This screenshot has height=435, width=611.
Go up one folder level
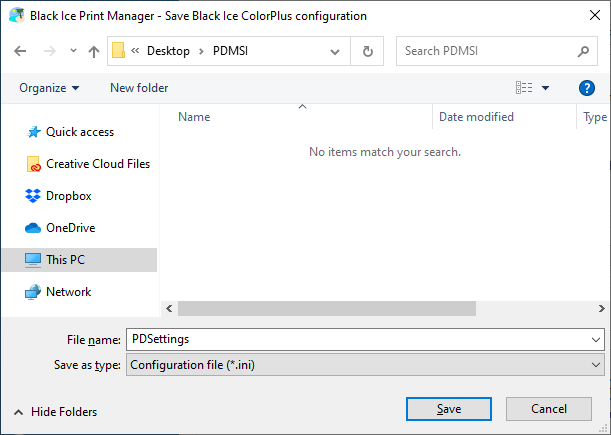coord(93,51)
